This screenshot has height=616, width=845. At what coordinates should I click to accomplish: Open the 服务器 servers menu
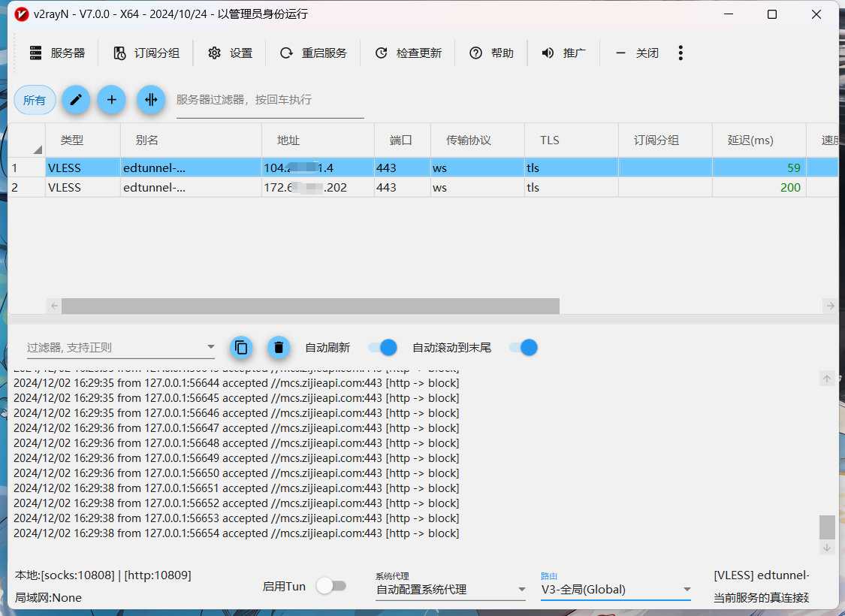click(58, 53)
